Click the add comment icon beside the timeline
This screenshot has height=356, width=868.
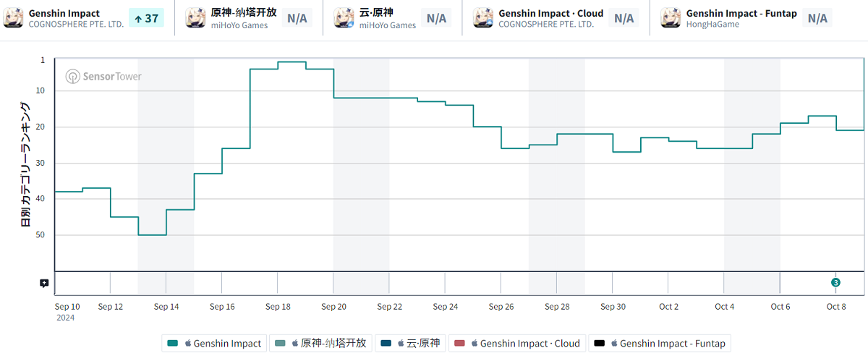coord(44,283)
